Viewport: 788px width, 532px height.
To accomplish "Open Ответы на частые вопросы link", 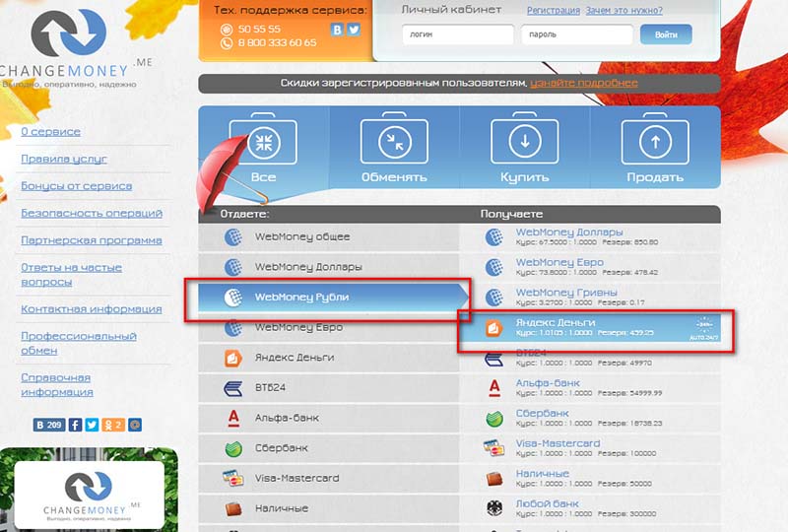I will [x=71, y=275].
